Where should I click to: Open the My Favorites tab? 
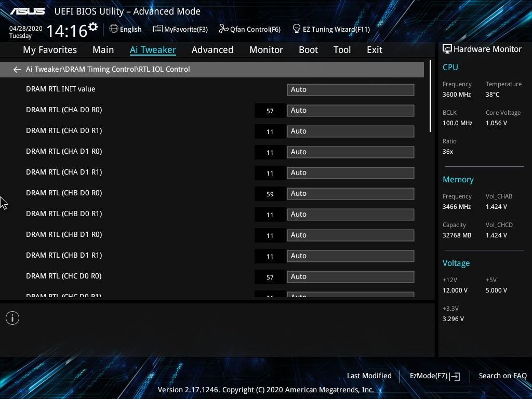point(50,50)
